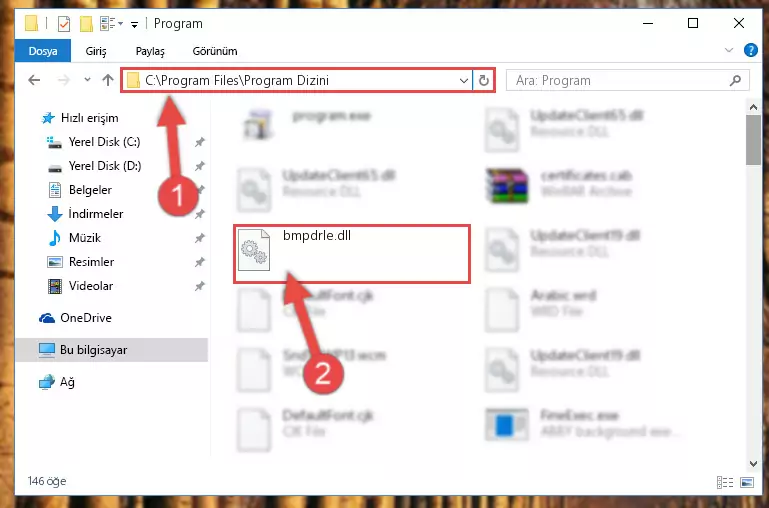769x508 pixels.
Task: Switch to details view in status bar
Action: (725, 483)
